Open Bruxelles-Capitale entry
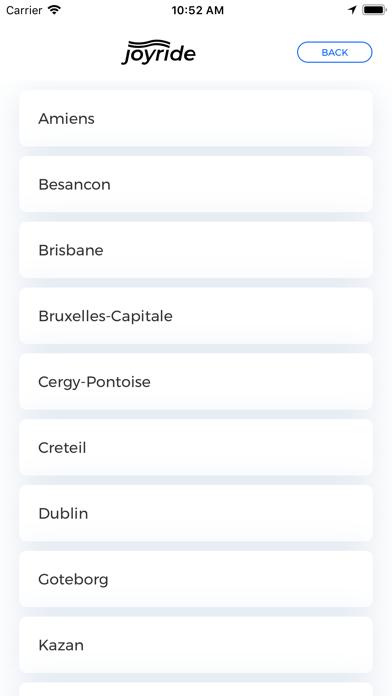The width and height of the screenshot is (392, 696). (x=196, y=316)
